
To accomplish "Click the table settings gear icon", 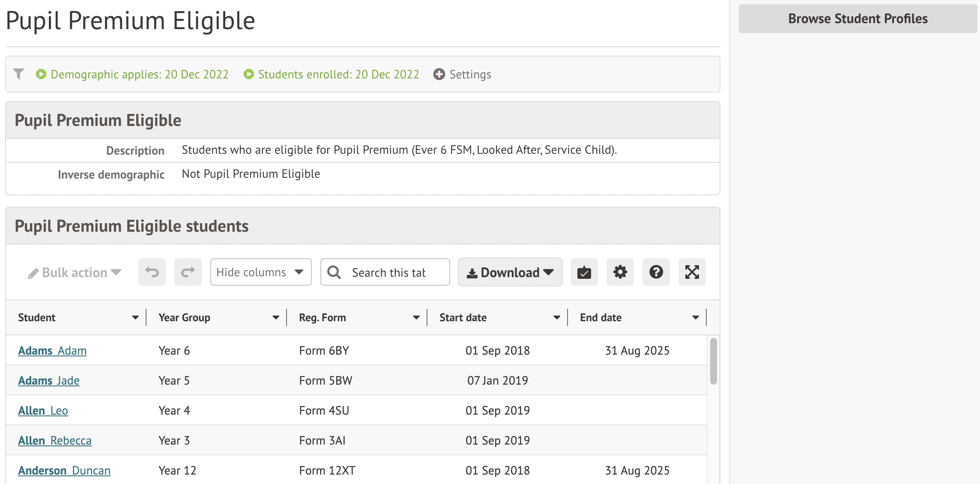I will click(x=620, y=272).
